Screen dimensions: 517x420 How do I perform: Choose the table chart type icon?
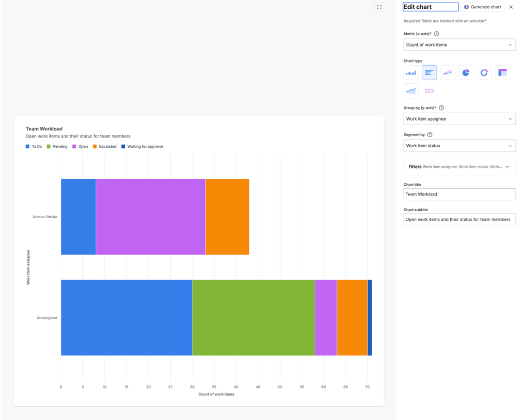(x=502, y=72)
